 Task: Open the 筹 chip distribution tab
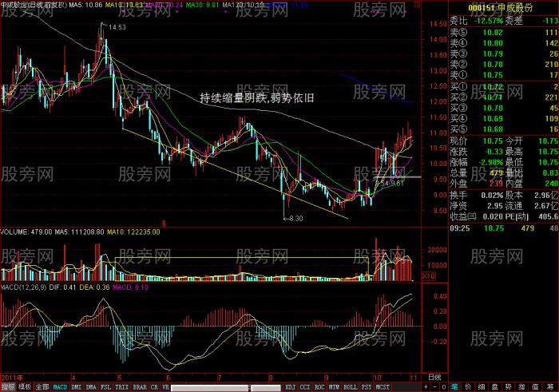(549, 387)
